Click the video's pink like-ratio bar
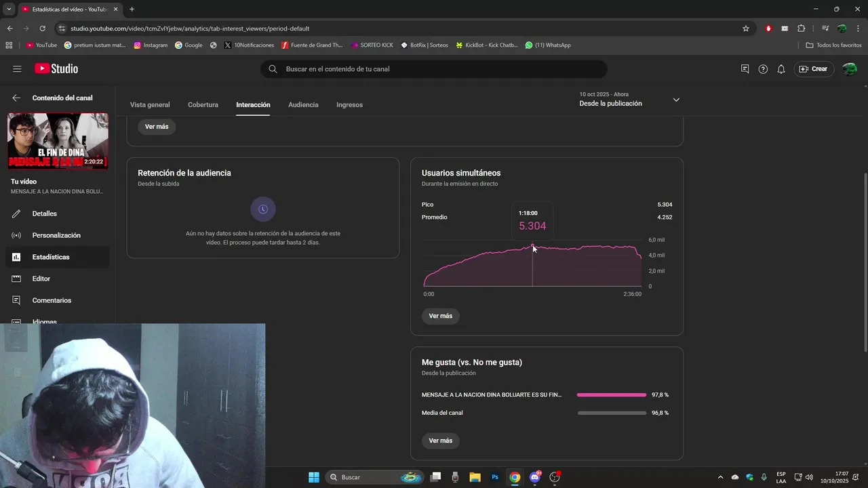This screenshot has width=868, height=488. 612,394
